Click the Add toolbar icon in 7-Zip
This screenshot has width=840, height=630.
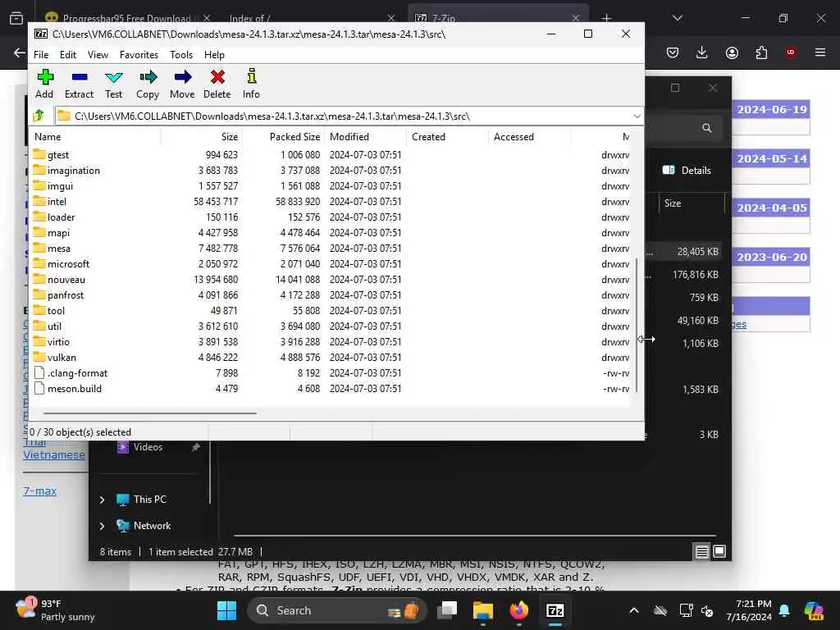tap(45, 78)
